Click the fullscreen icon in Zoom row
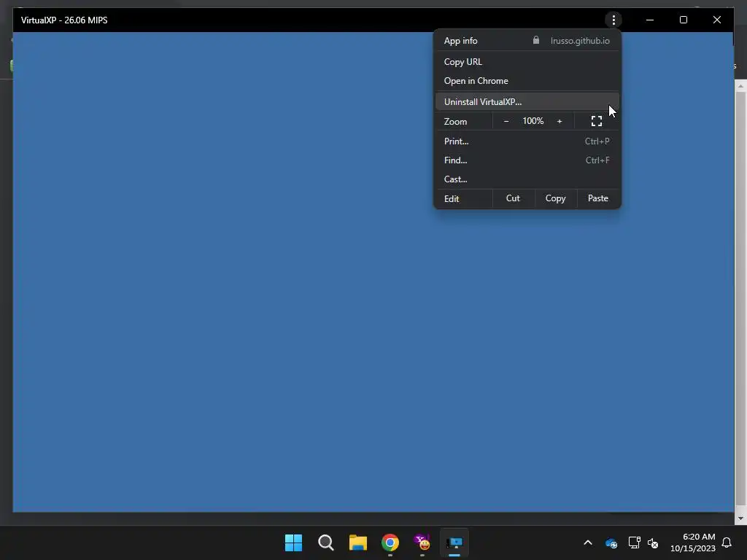 click(x=597, y=122)
